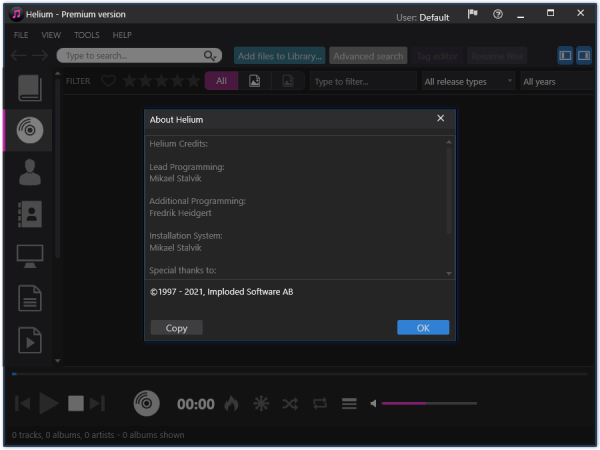Filter albums without cover pictures
600x450 pixels.
point(288,81)
